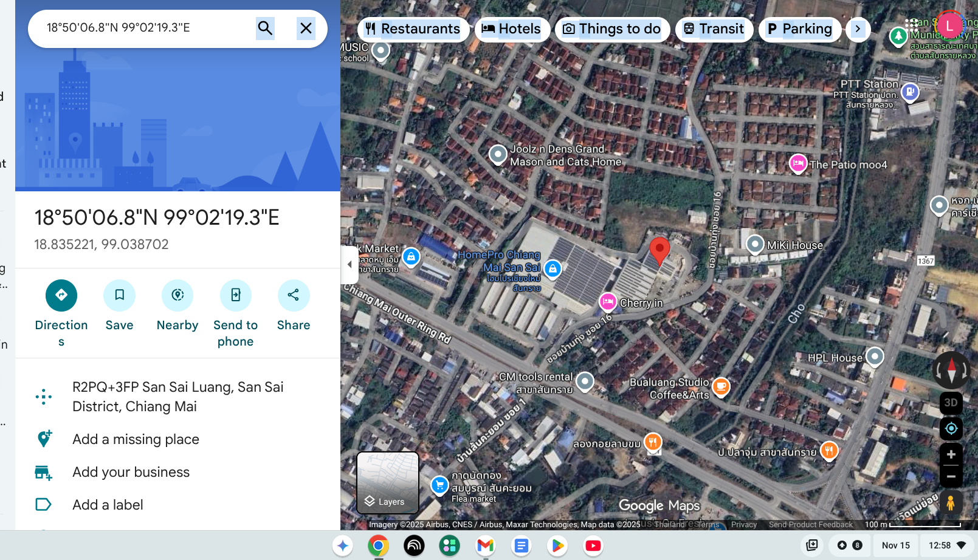Save this location with the bookmark icon
Viewport: 978px width, 560px height.
point(119,296)
